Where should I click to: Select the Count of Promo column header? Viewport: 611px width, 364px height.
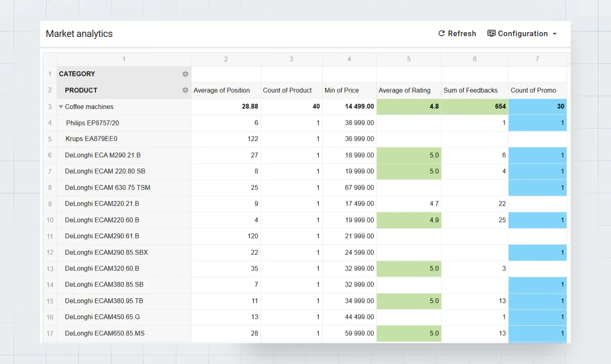(x=533, y=90)
